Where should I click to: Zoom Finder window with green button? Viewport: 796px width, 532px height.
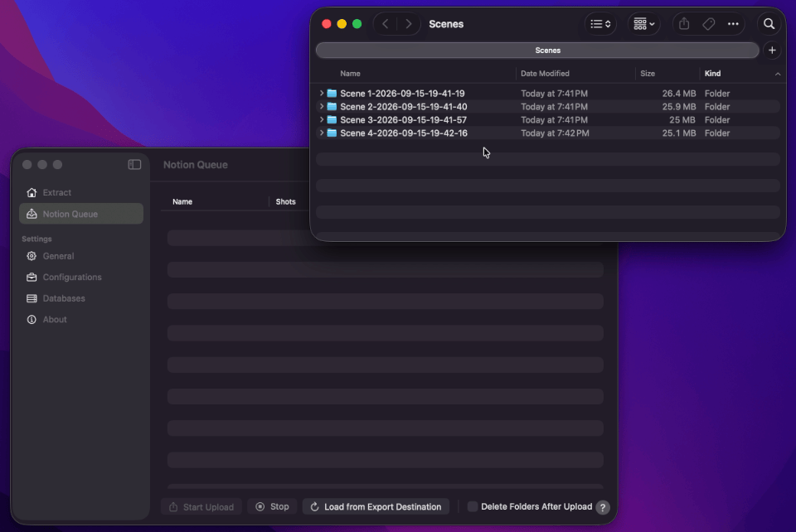[357, 24]
